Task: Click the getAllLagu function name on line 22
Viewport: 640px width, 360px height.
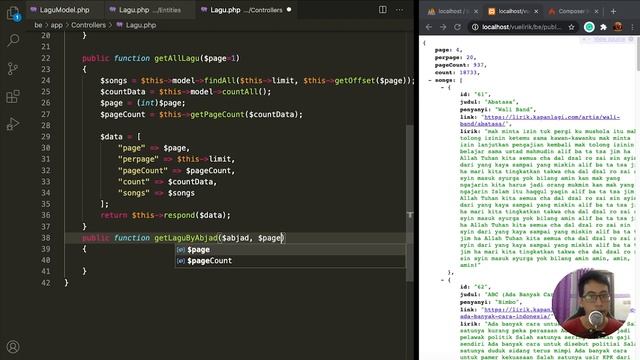Action: pyautogui.click(x=177, y=58)
